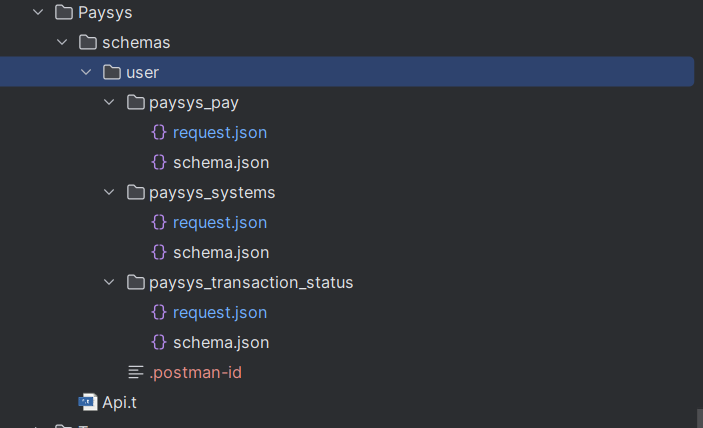
Task: Click the user folder icon
Action: pos(111,73)
